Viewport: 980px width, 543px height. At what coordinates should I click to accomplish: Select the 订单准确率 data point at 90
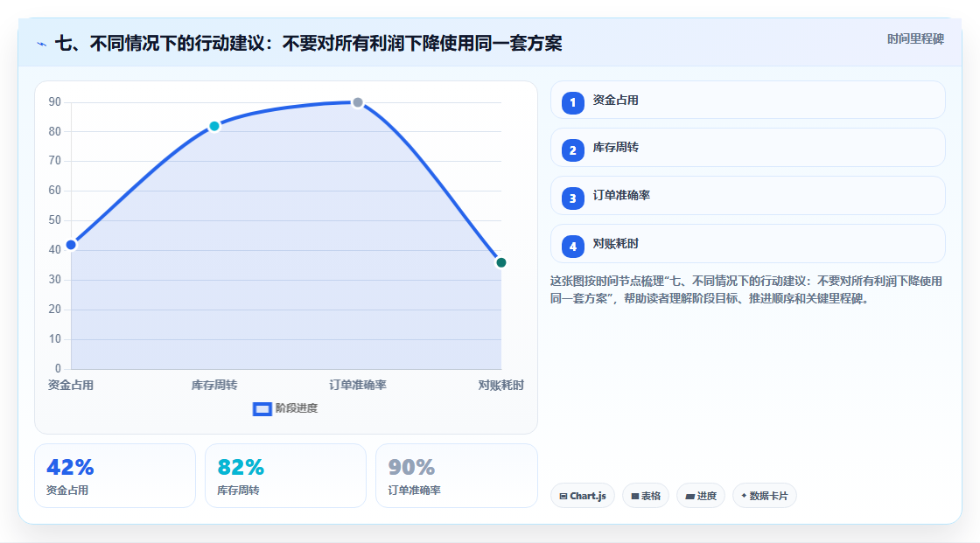358,102
